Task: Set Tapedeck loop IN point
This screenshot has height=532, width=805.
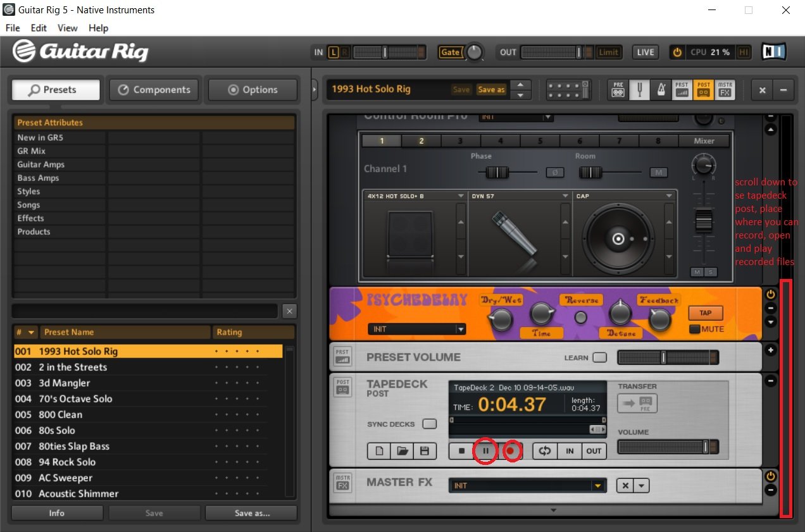Action: (570, 451)
